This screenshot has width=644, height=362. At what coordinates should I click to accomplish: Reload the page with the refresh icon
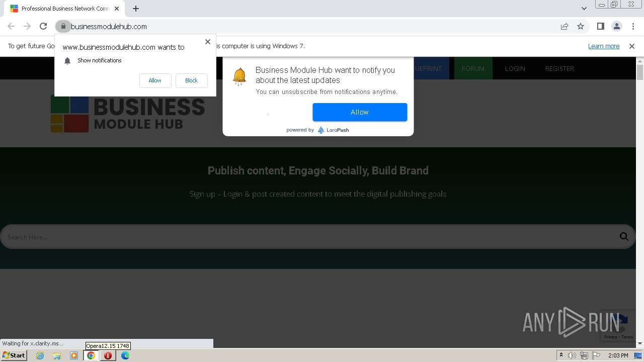tap(43, 26)
